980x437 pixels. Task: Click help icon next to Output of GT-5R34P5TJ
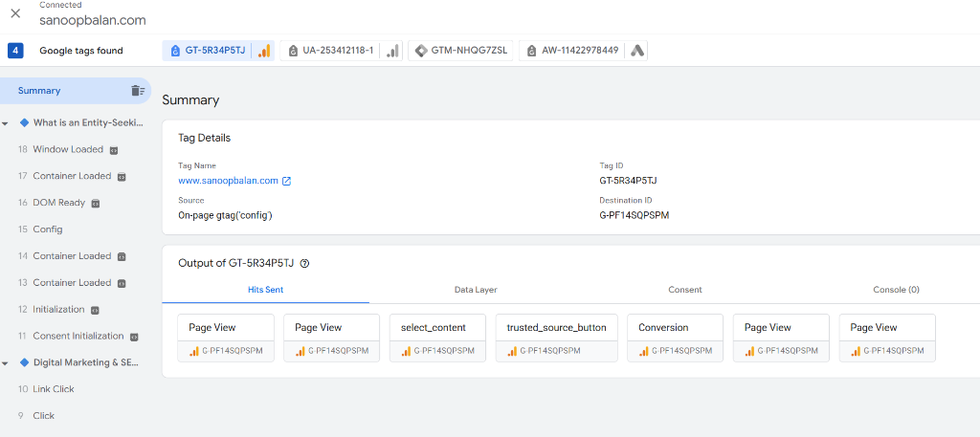pyautogui.click(x=304, y=264)
